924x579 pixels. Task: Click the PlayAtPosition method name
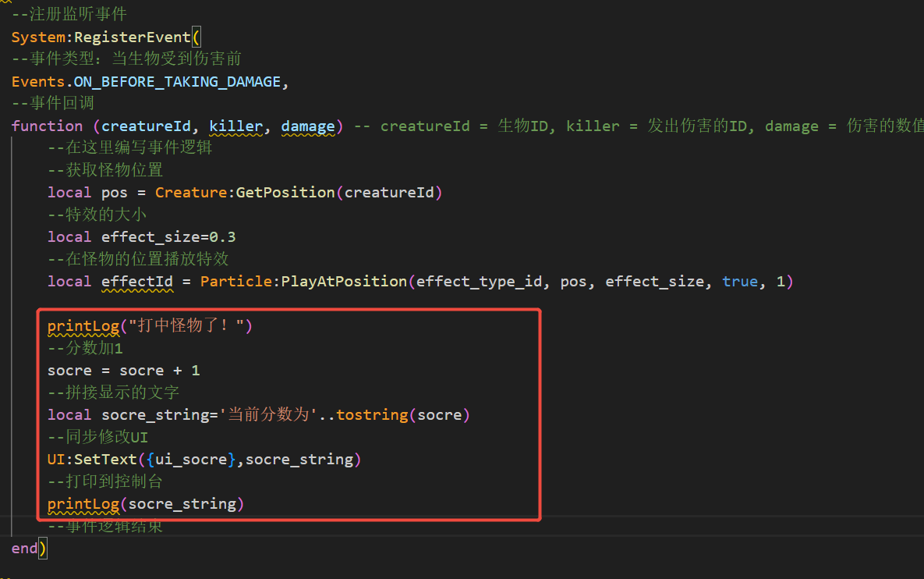(x=344, y=281)
